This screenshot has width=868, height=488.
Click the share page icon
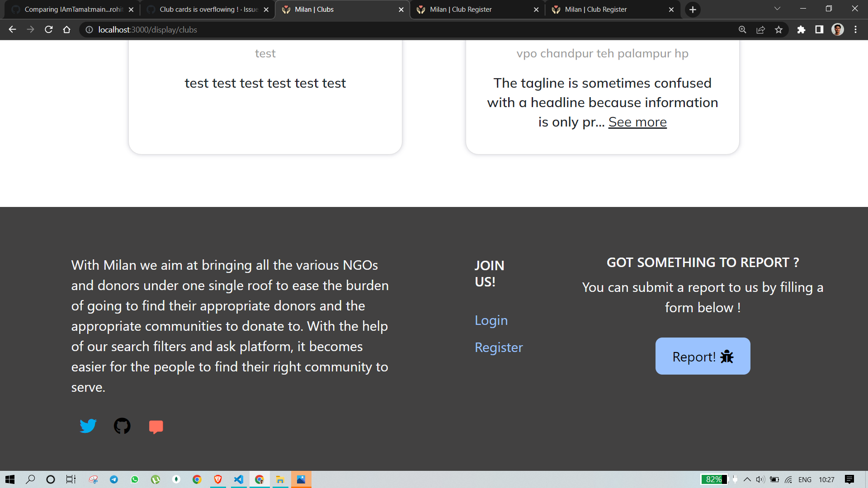pos(760,30)
